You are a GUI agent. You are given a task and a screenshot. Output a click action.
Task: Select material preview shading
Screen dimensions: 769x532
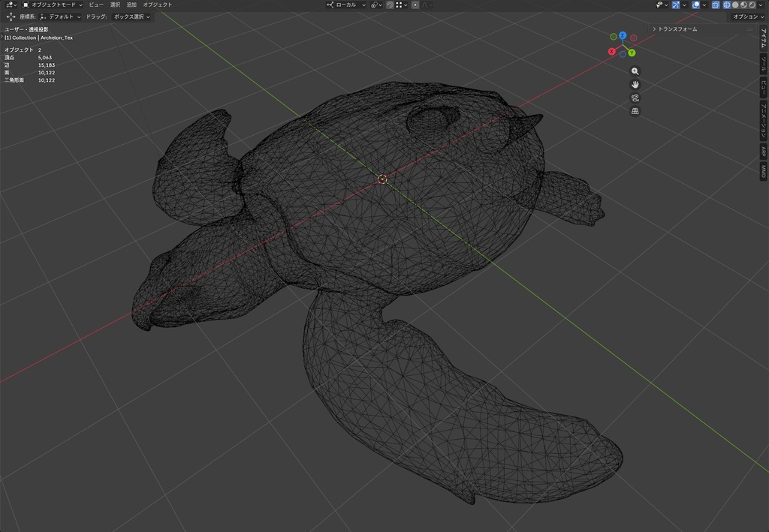point(743,5)
